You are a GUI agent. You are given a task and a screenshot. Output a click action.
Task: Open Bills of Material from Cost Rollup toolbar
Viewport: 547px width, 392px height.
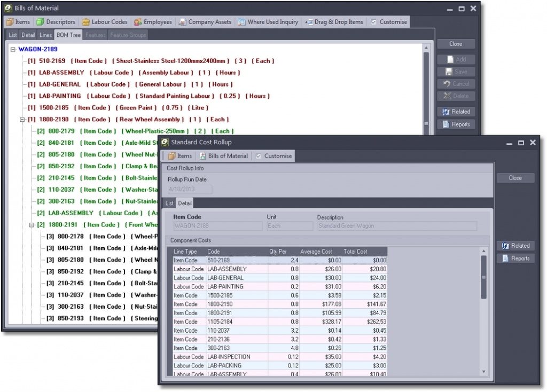[224, 156]
